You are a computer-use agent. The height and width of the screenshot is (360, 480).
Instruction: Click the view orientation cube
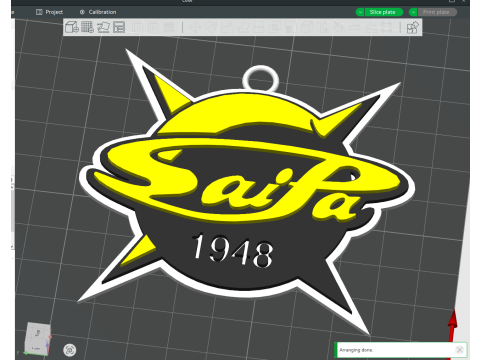[x=37, y=338]
